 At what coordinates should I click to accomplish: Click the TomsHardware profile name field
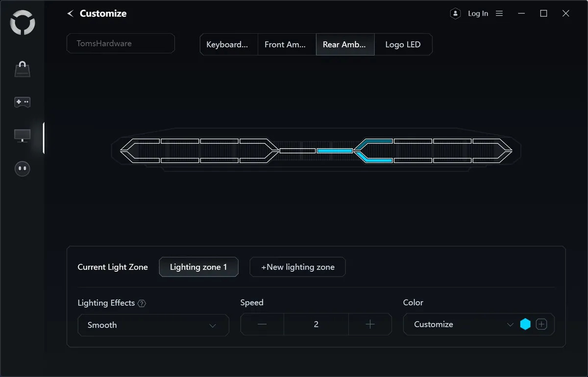click(121, 44)
